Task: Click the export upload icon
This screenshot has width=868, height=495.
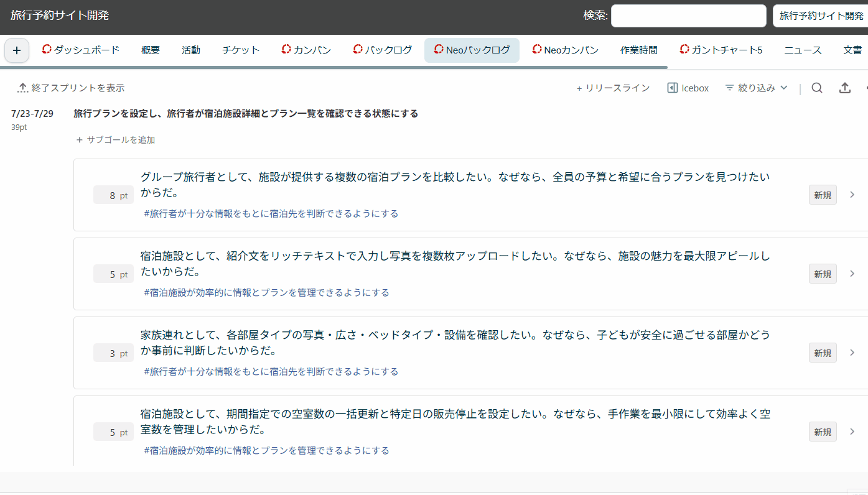Action: tap(845, 88)
